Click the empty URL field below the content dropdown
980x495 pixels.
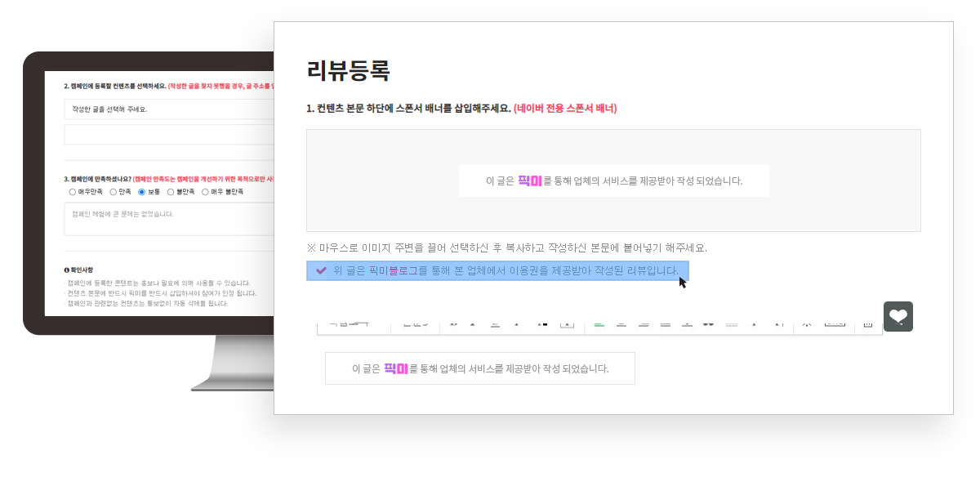169,135
